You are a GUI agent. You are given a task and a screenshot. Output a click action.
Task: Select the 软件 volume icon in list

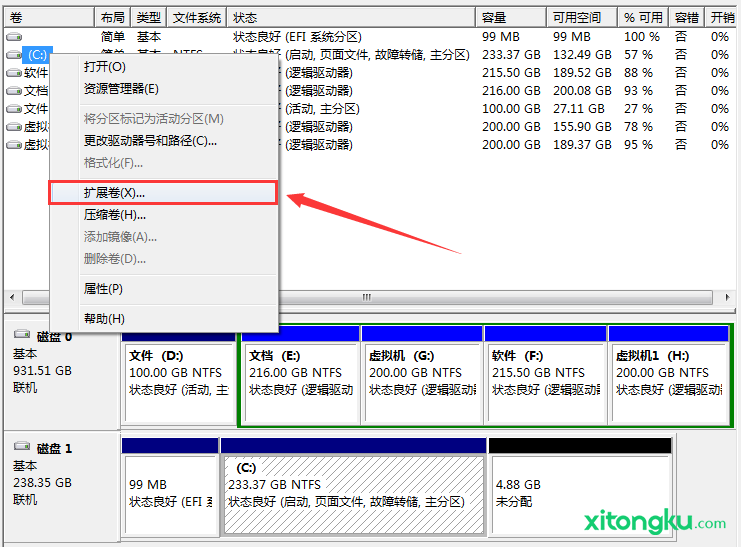(x=14, y=73)
